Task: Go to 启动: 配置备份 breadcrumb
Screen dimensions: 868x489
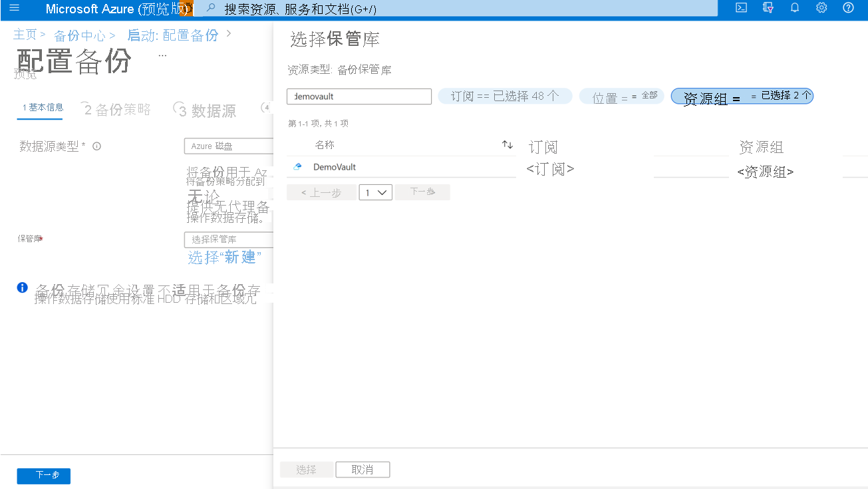Action: point(173,35)
